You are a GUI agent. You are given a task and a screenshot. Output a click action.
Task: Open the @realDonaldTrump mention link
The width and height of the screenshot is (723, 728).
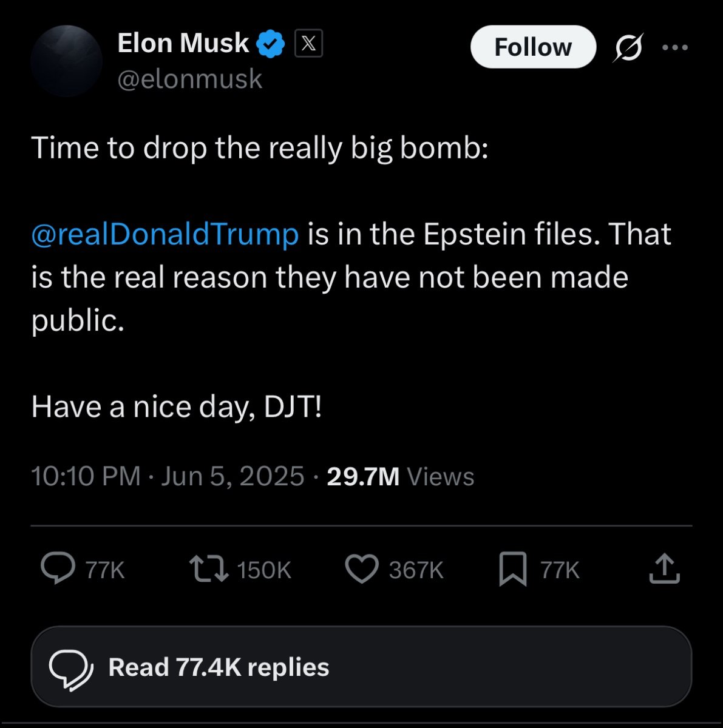[165, 234]
